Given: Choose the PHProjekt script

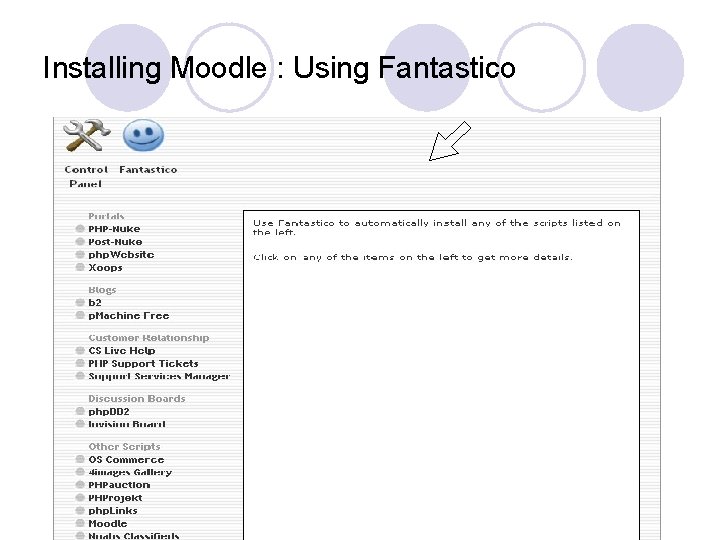Looking at the screenshot, I should point(115,498).
